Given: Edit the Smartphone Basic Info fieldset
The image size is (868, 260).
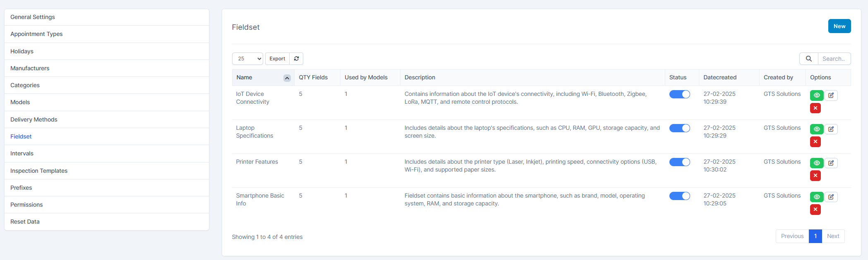Looking at the screenshot, I should click(831, 197).
